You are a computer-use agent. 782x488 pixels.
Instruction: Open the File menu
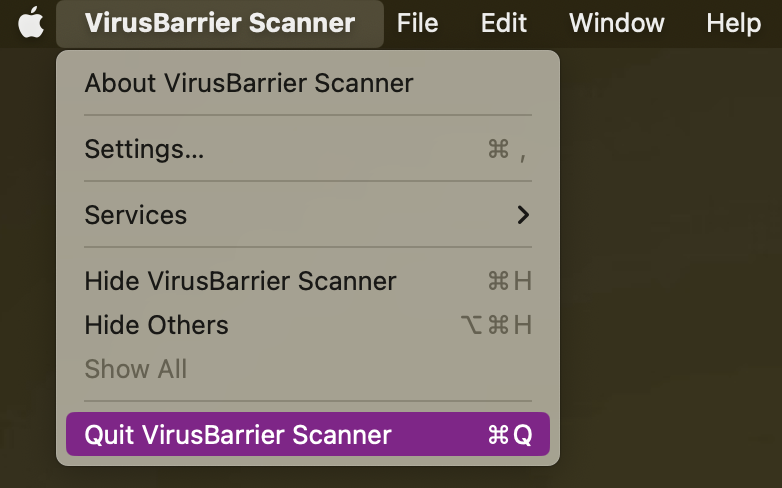[417, 23]
